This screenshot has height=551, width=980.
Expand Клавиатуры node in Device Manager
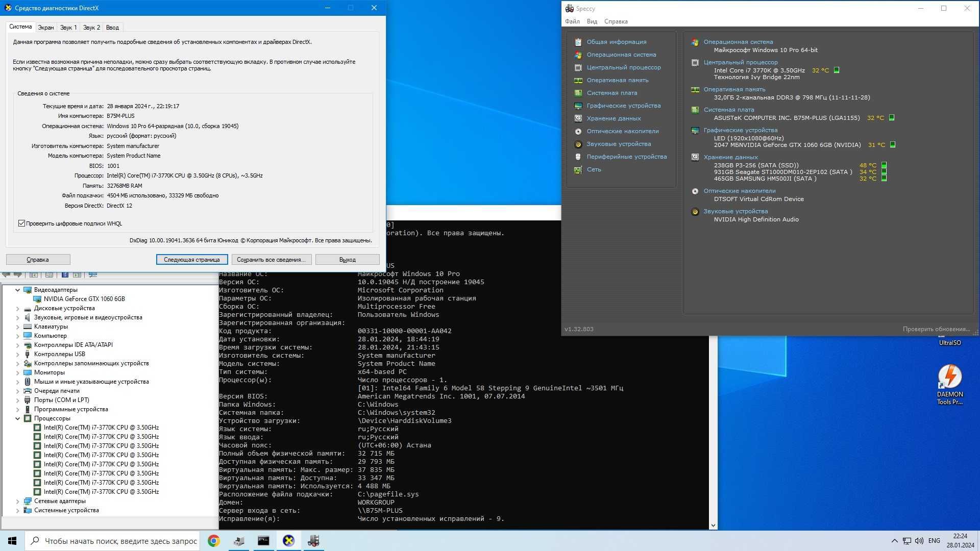tap(18, 327)
